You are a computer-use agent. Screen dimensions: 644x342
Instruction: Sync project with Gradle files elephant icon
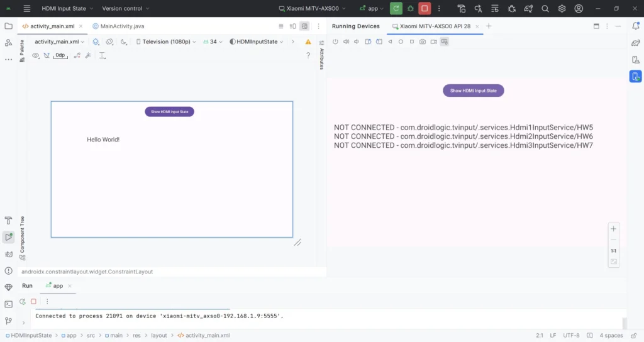point(528,8)
